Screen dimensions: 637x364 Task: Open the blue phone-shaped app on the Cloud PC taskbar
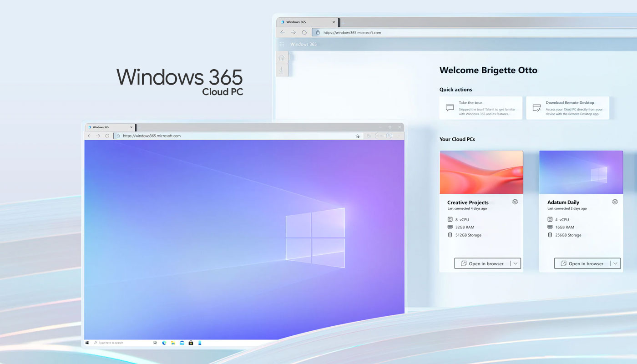(x=199, y=343)
